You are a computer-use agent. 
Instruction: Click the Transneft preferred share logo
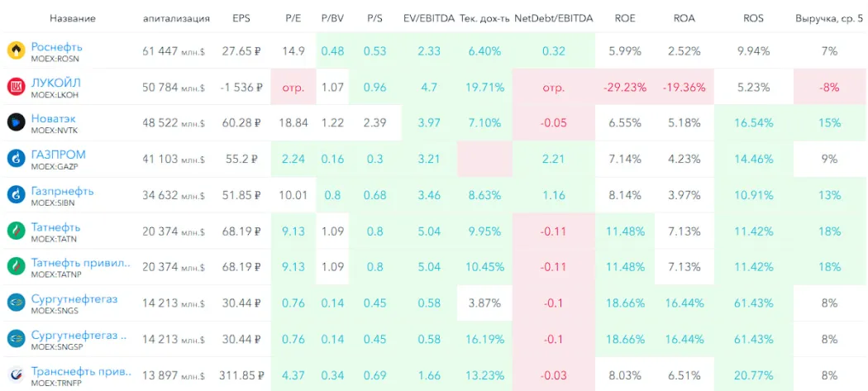point(16,375)
